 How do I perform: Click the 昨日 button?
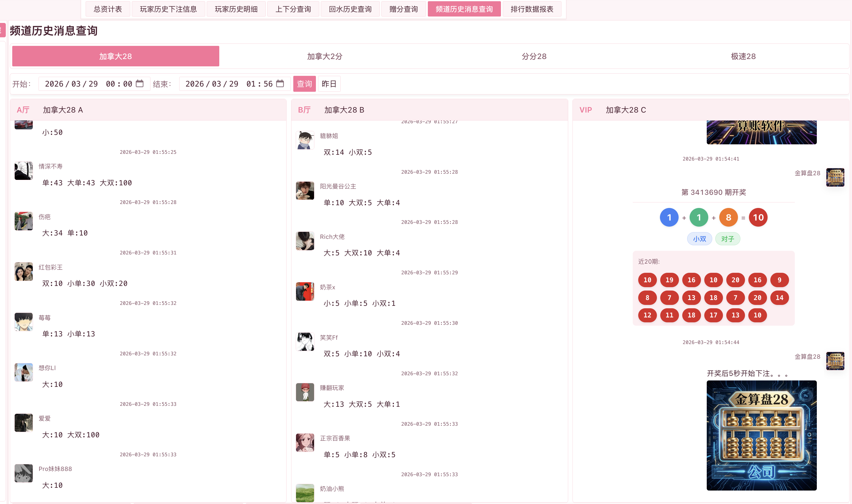329,84
